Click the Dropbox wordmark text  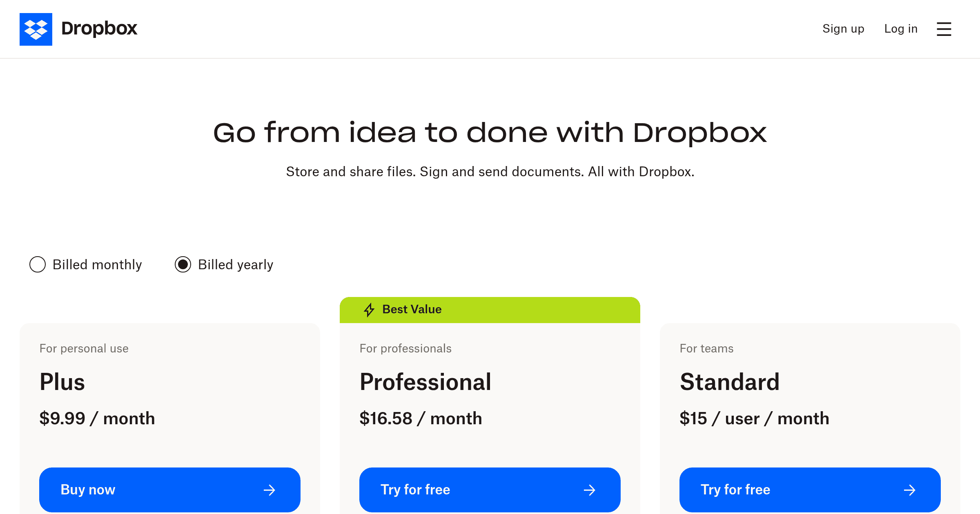[x=99, y=29]
